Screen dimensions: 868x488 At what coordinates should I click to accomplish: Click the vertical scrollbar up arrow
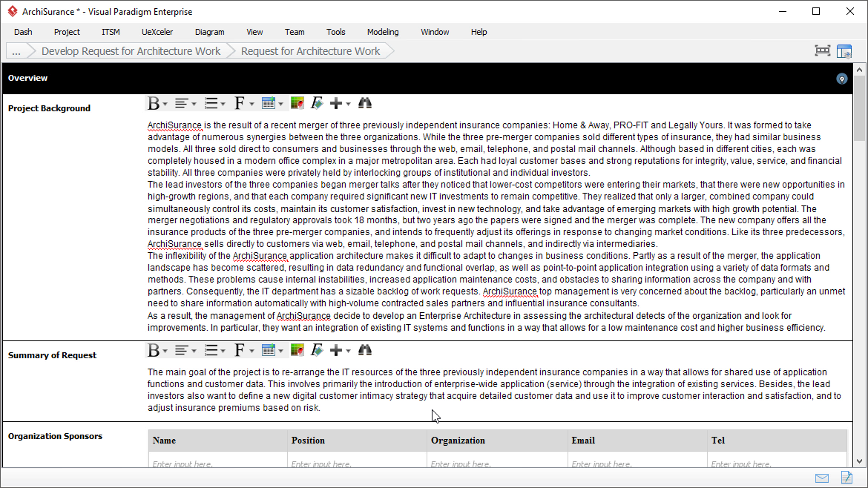click(x=859, y=70)
